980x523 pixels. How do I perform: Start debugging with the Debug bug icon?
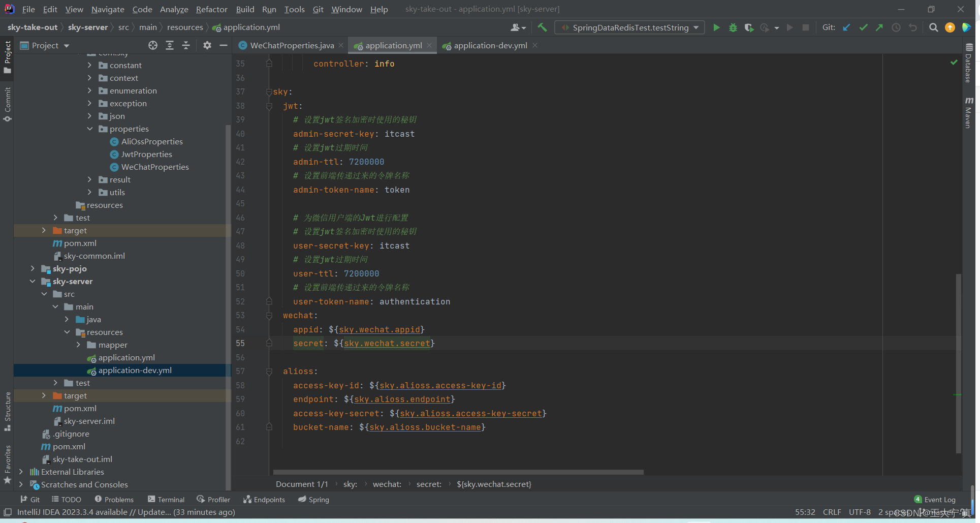(x=733, y=27)
